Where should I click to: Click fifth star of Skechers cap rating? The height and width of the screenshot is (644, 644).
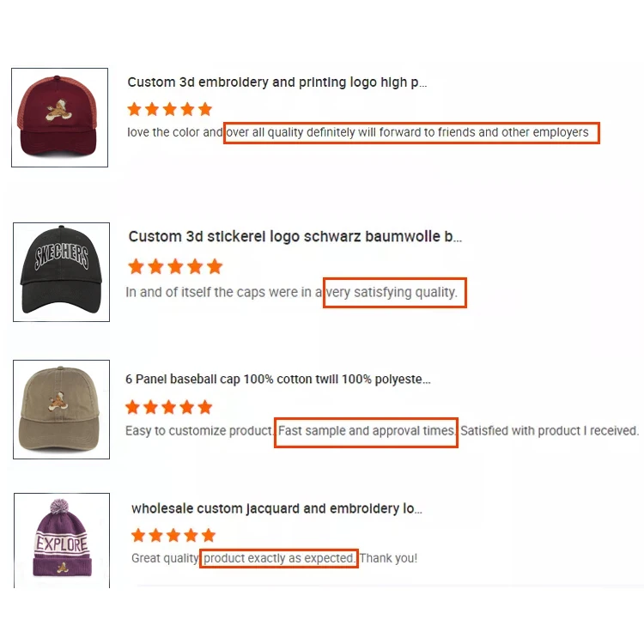(x=215, y=266)
